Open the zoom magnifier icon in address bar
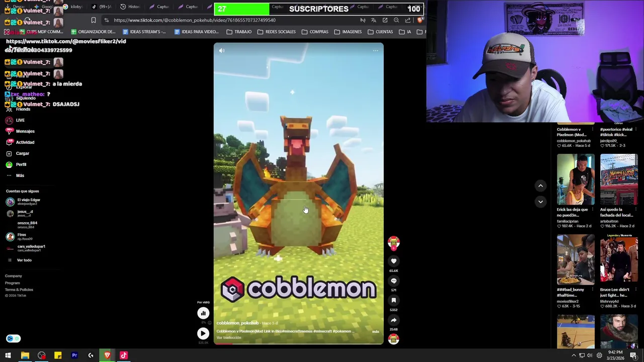Screen dimensions: 644x362 pyautogui.click(x=396, y=20)
